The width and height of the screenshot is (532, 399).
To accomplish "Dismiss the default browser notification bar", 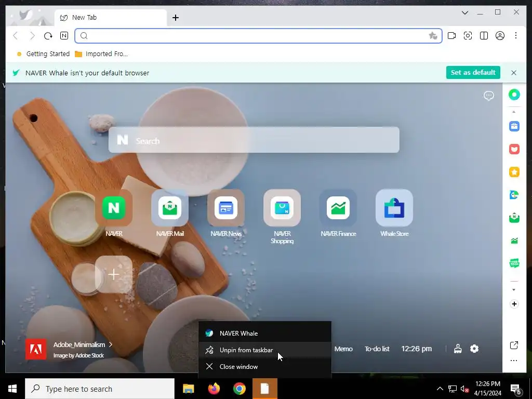I will (514, 73).
